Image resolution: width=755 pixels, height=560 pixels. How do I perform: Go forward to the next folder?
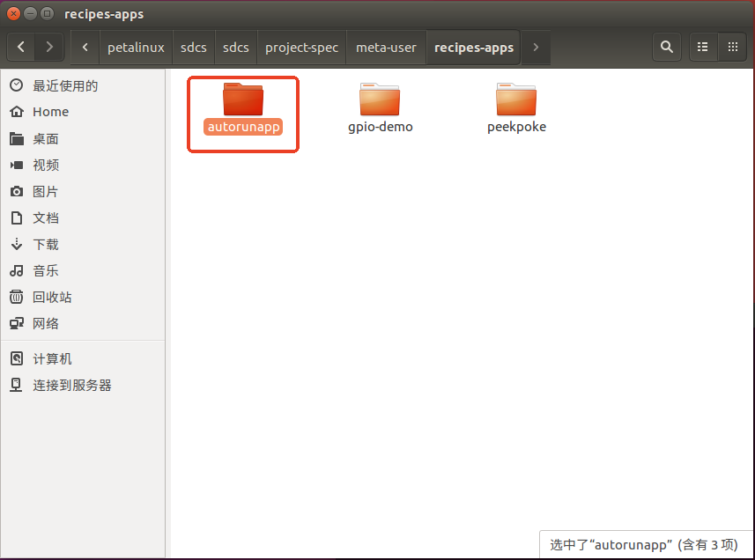click(49, 48)
